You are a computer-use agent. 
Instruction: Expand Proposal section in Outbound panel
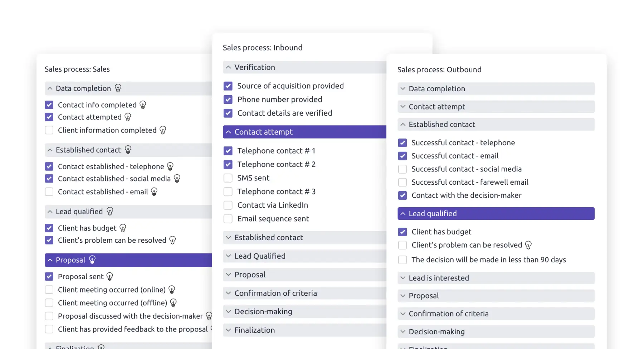tap(496, 296)
